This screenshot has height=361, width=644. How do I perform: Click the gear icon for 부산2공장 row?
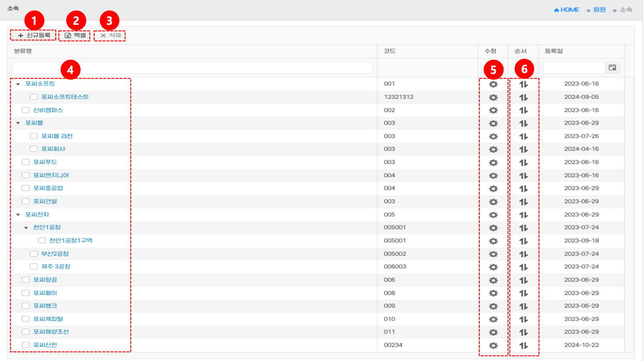pyautogui.click(x=493, y=254)
